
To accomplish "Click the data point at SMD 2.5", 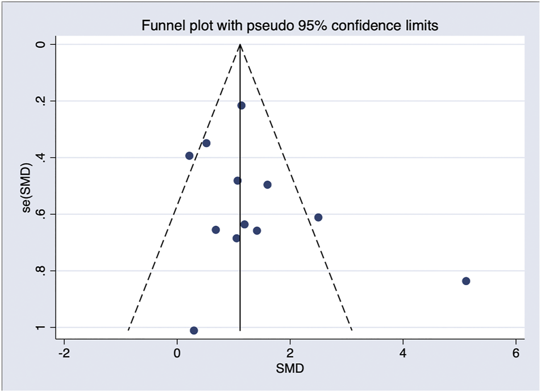I will (318, 218).
